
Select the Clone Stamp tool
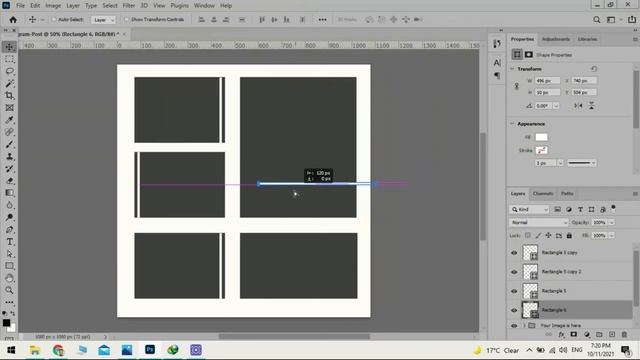(x=9, y=156)
